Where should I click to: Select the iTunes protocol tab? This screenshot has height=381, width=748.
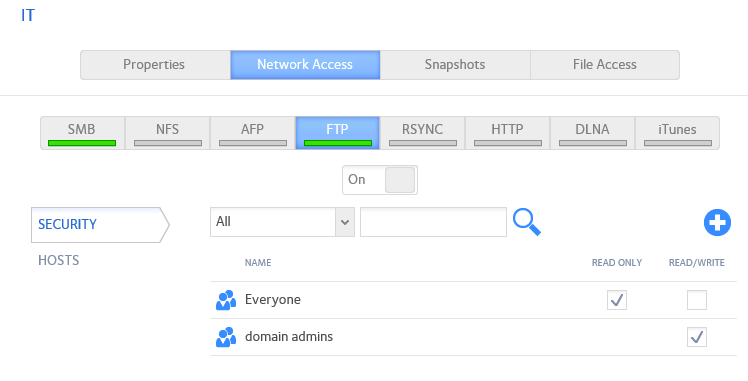pos(677,133)
